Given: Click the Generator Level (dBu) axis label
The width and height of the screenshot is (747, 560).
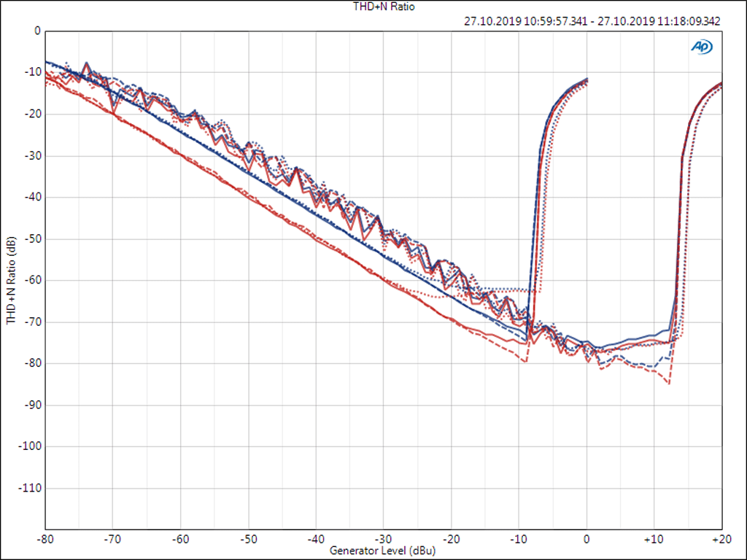Looking at the screenshot, I should pyautogui.click(x=382, y=549).
